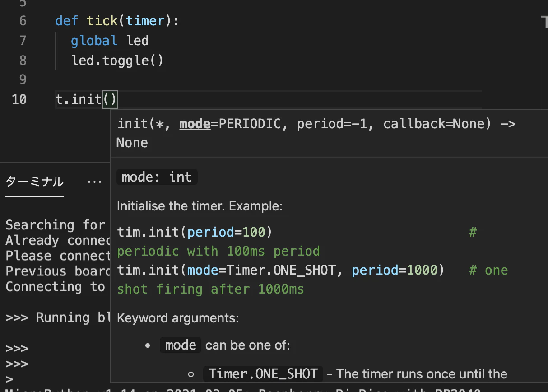This screenshot has height=392, width=548.
Task: Click line number 9 in the gutter
Action: click(x=23, y=79)
